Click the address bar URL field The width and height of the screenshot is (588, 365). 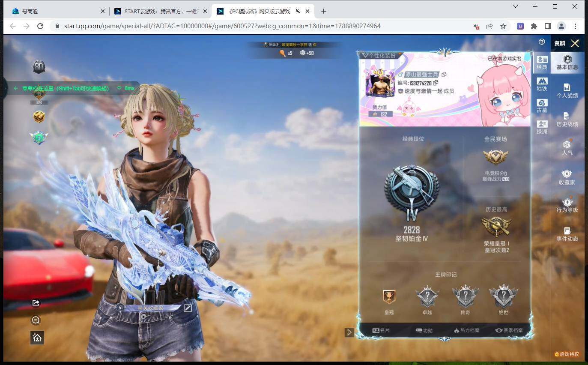pyautogui.click(x=222, y=26)
